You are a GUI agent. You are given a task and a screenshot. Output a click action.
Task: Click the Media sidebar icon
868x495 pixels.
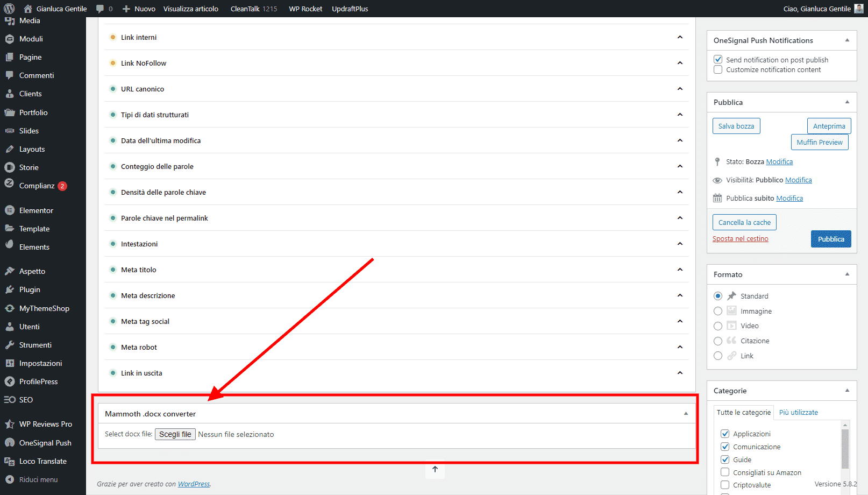[9, 21]
